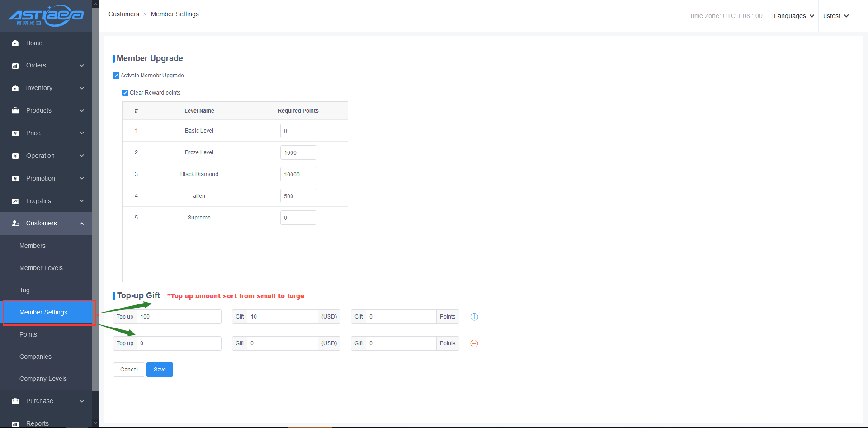
Task: Click the Cancel button
Action: 129,370
